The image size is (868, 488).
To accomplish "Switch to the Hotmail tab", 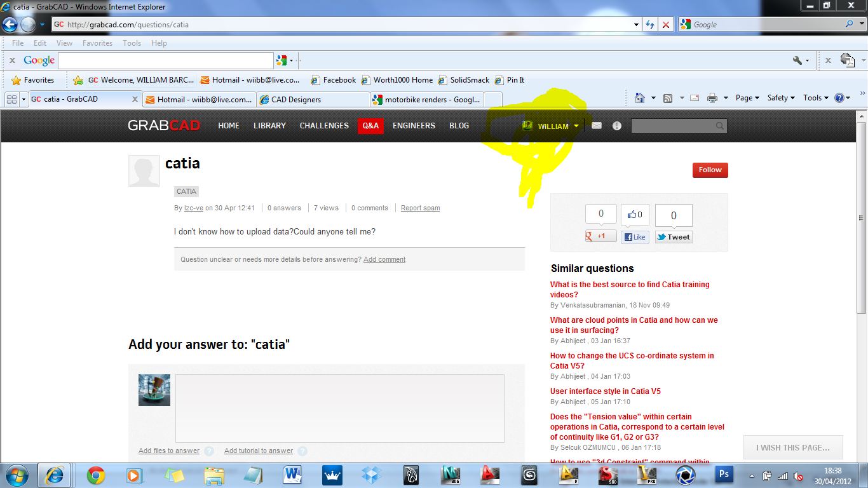I will point(199,100).
